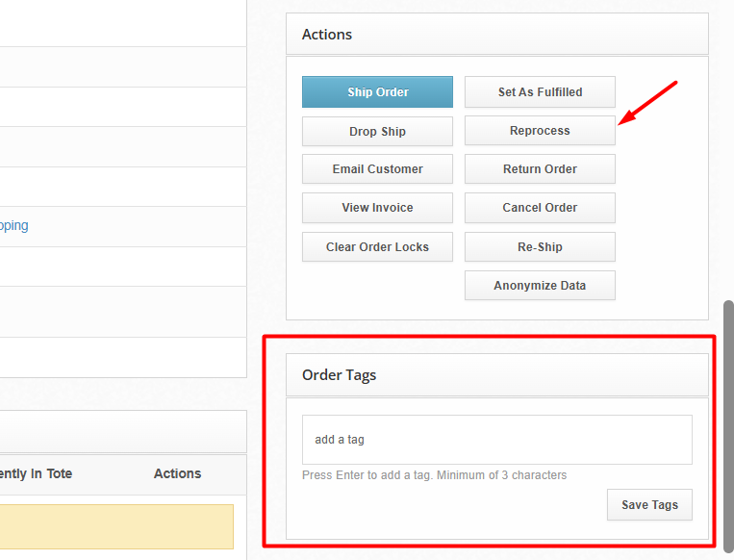This screenshot has width=734, height=560.
Task: Click Clear Order Locks
Action: (x=377, y=247)
